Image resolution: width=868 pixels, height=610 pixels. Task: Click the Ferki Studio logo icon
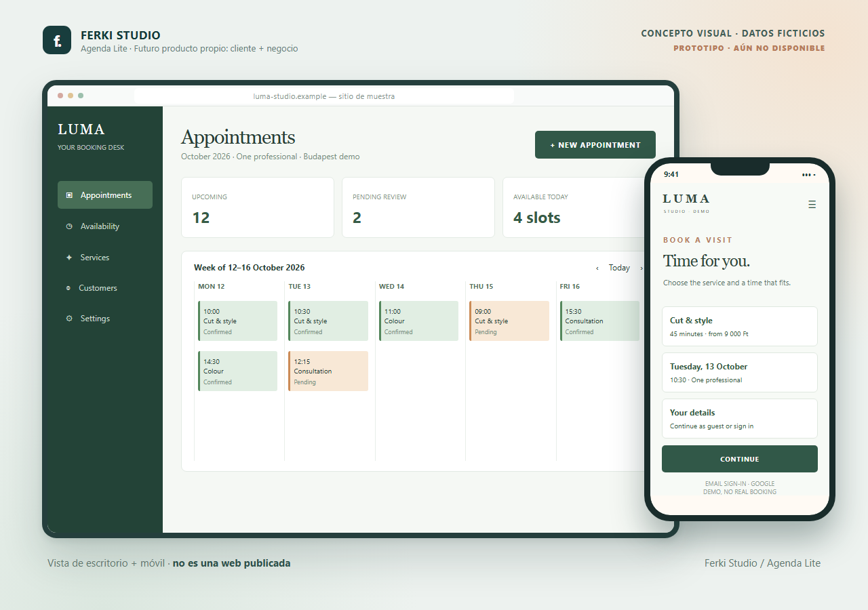click(57, 40)
